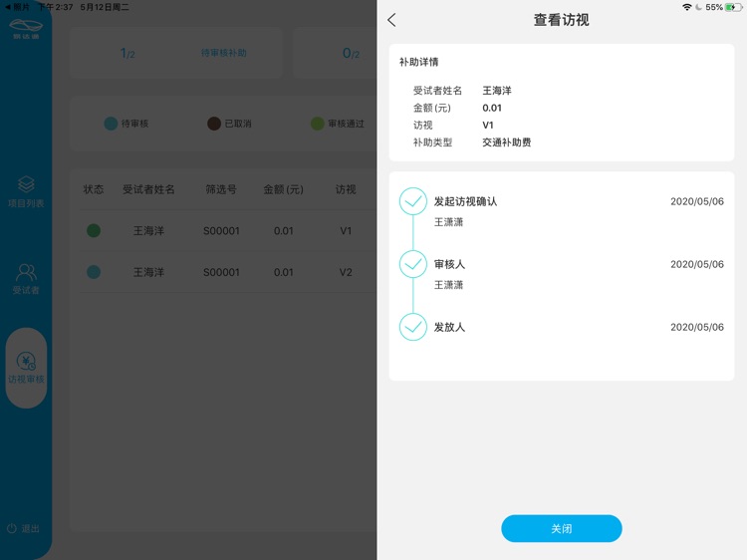Tap the 退出 logout button

23,528
